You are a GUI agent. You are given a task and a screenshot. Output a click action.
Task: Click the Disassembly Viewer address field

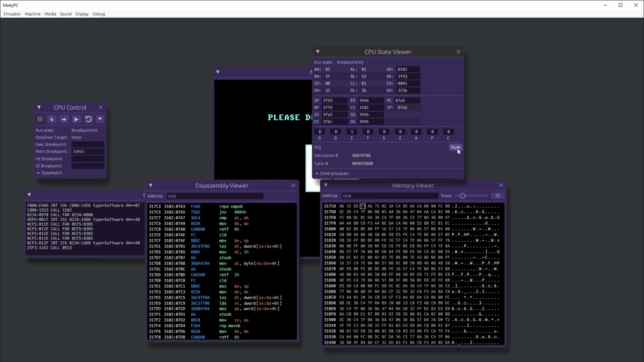click(x=214, y=196)
